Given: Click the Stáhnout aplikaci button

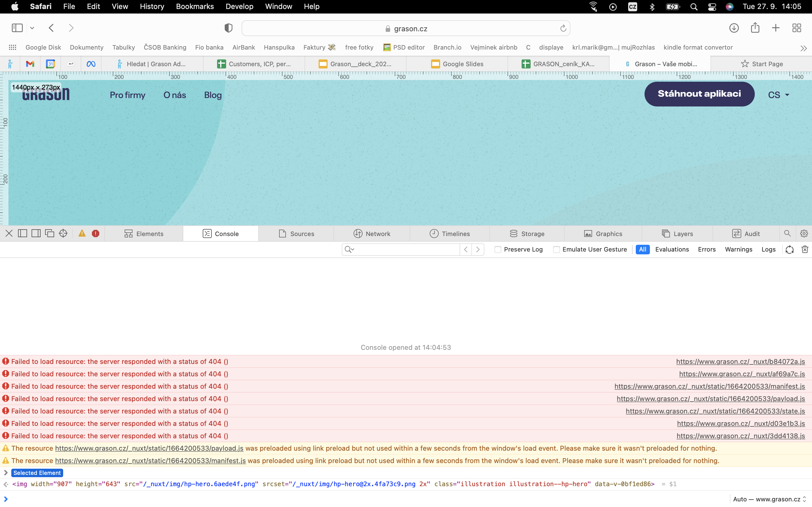Looking at the screenshot, I should (x=699, y=94).
